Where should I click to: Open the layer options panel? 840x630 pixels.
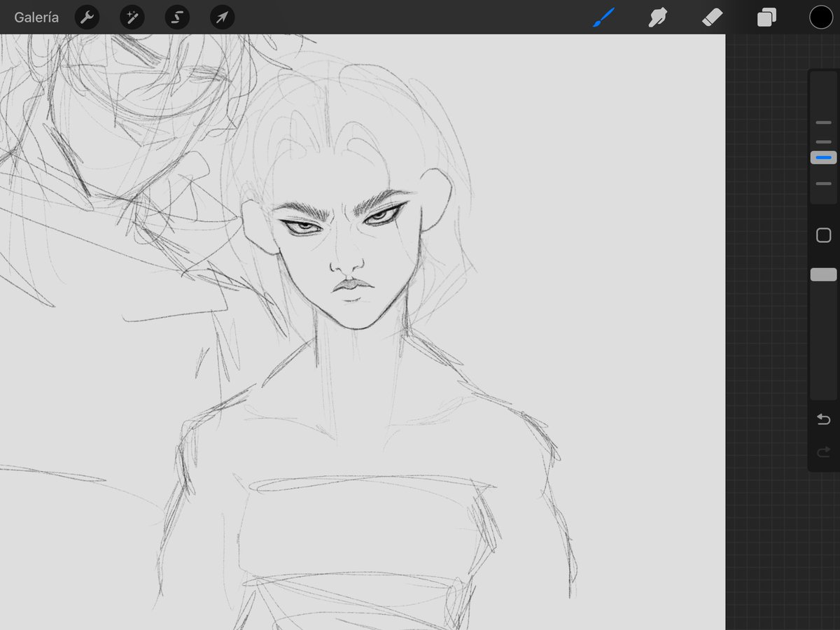pyautogui.click(x=766, y=17)
